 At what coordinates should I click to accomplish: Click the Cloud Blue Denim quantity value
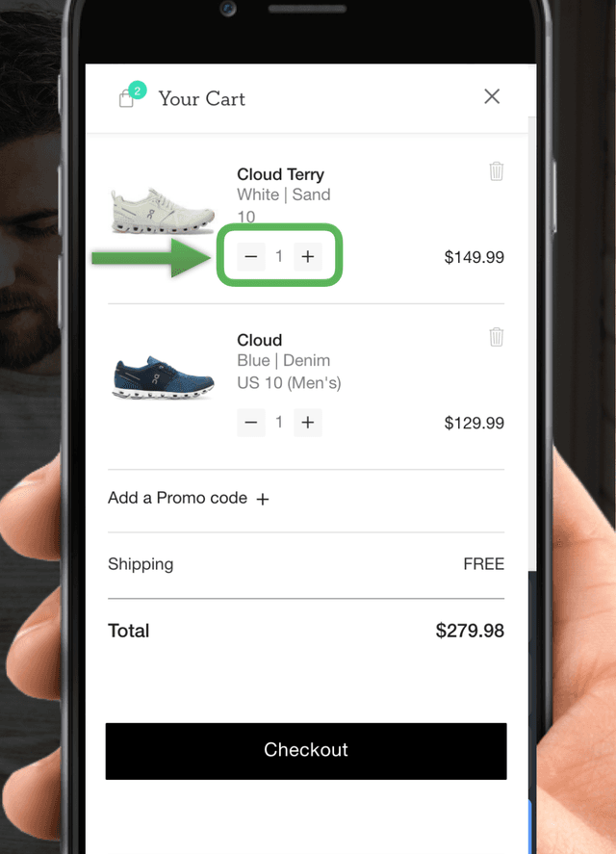279,422
